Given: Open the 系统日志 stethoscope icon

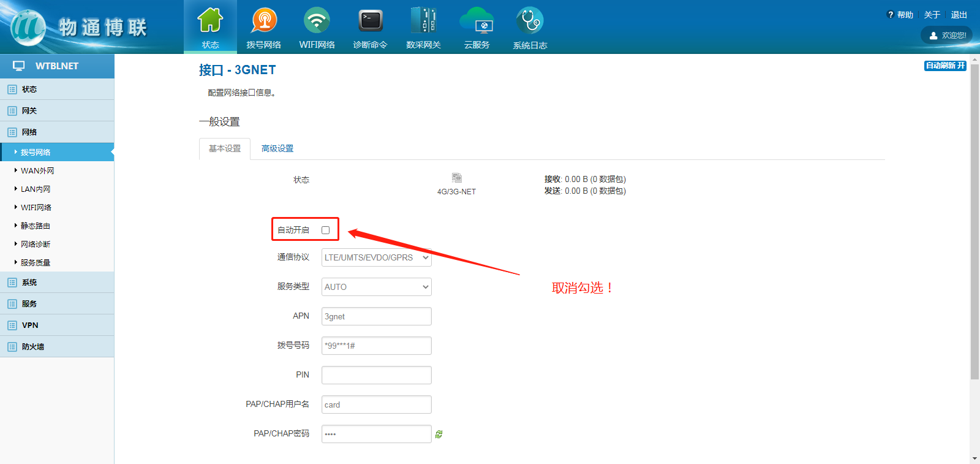Looking at the screenshot, I should click(x=530, y=20).
